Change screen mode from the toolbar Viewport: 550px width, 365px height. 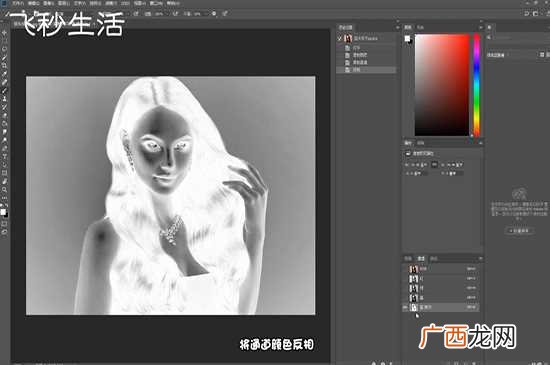5,232
